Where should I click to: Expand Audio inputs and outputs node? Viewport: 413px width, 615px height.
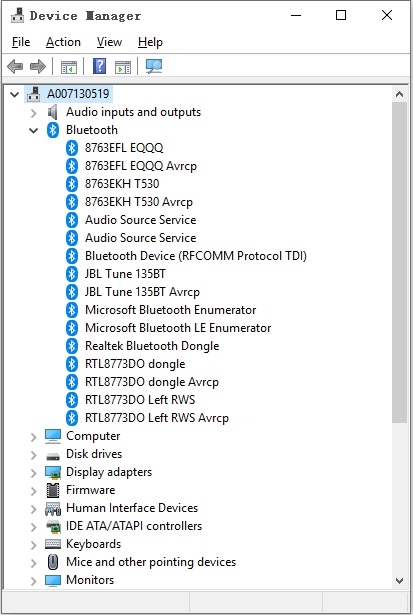pyautogui.click(x=34, y=113)
